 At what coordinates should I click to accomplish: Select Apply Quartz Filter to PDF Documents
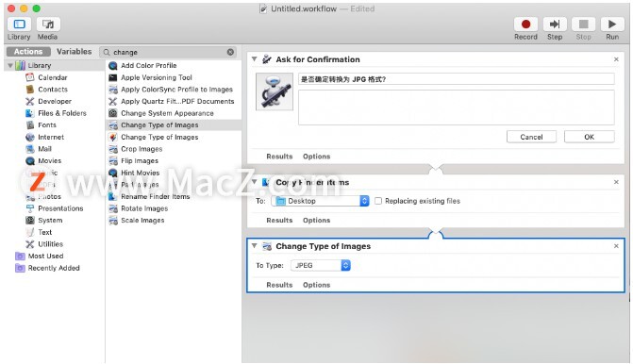point(177,101)
